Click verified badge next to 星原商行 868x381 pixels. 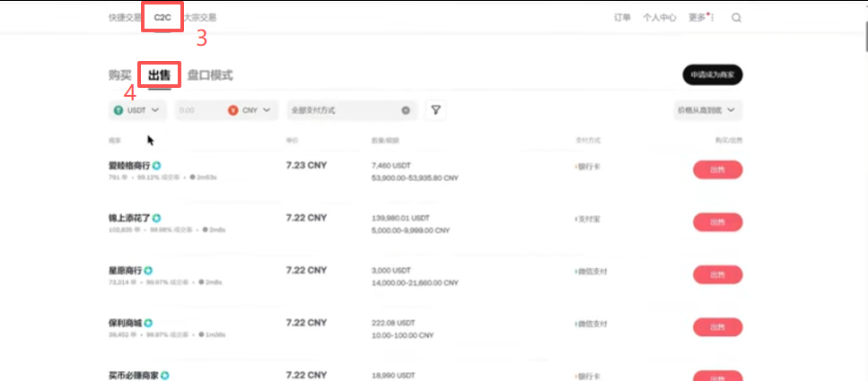tap(148, 271)
